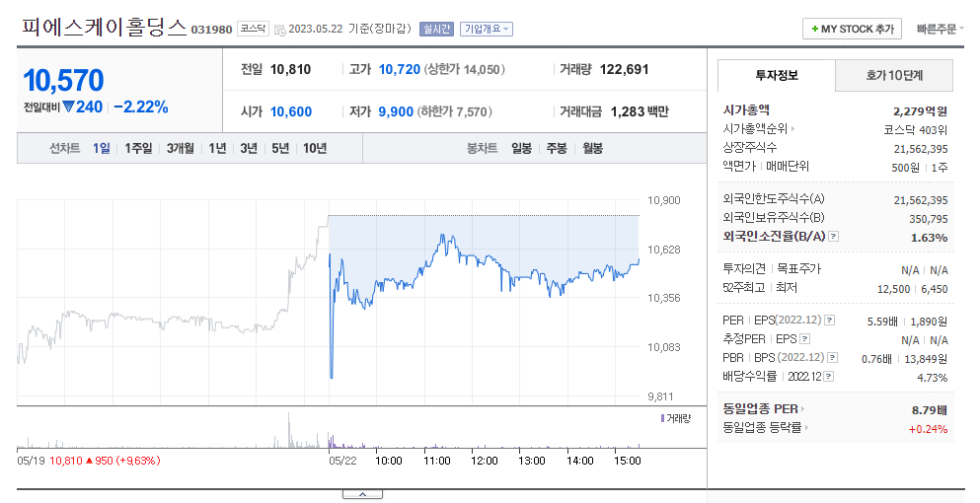Open the 기업개요 dropdown

tap(487, 29)
